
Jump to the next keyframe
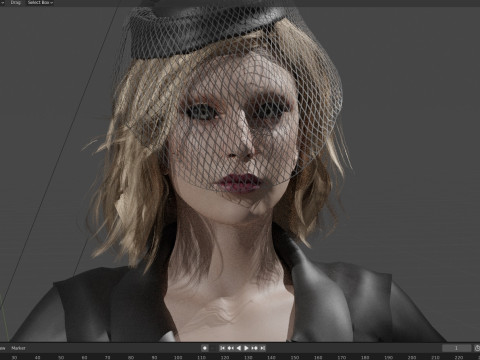pyautogui.click(x=254, y=348)
